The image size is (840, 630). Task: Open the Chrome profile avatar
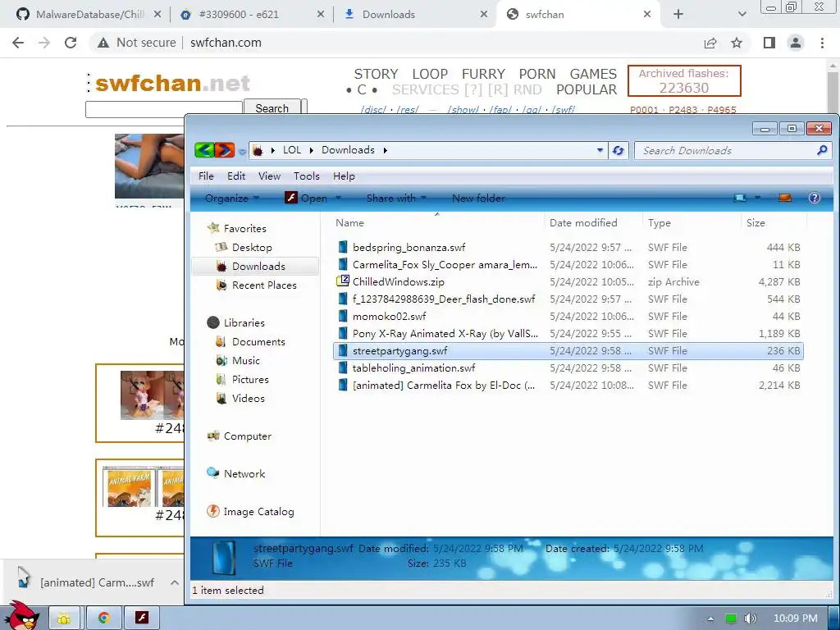pos(796,43)
